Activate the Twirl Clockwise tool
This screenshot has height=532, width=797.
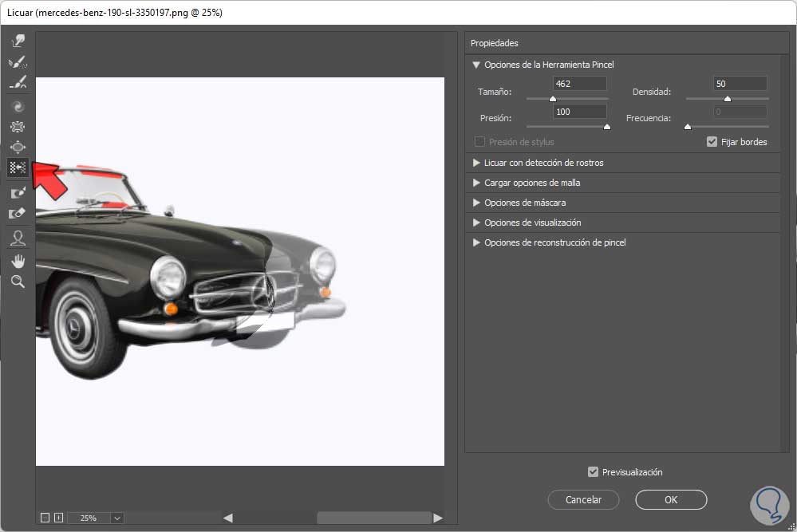click(18, 106)
